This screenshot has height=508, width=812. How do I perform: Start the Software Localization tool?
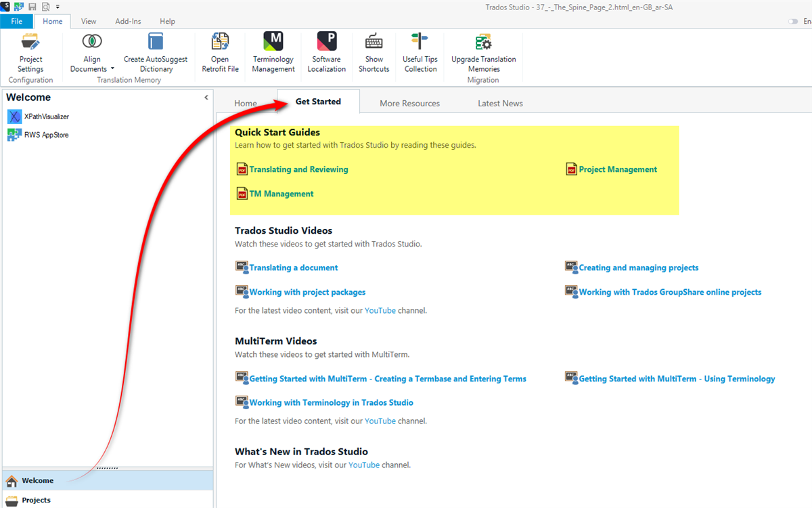[327, 53]
